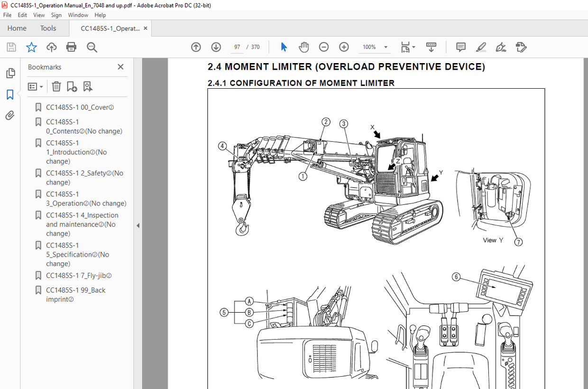
Task: Open the View menu
Action: point(39,15)
